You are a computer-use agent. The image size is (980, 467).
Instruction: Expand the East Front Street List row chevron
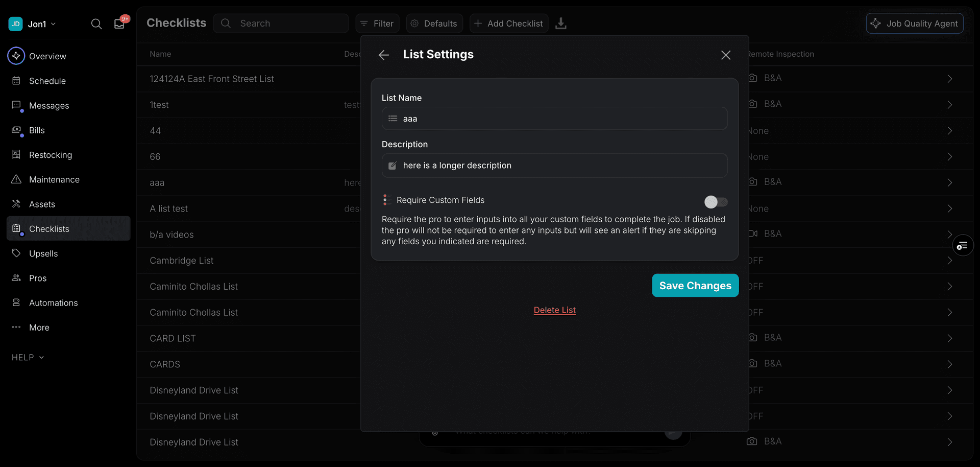coord(949,79)
